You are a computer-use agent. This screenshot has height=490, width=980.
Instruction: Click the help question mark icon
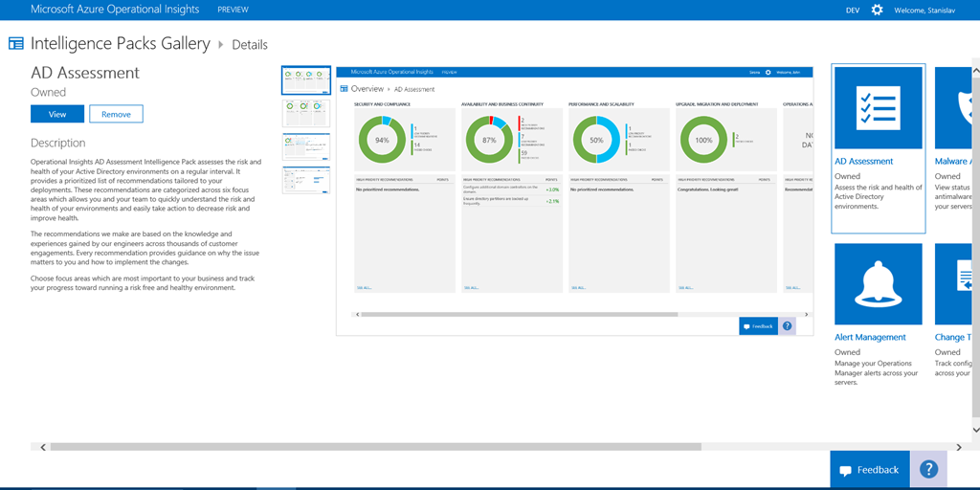(x=927, y=470)
